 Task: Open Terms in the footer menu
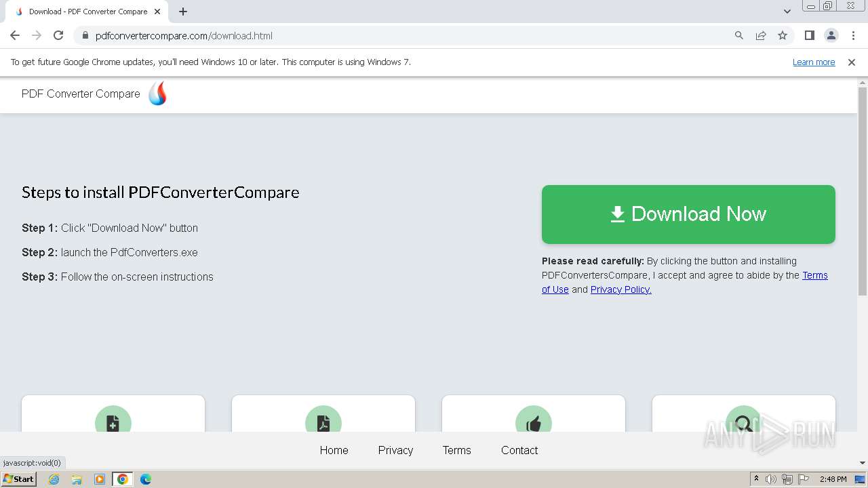(457, 450)
